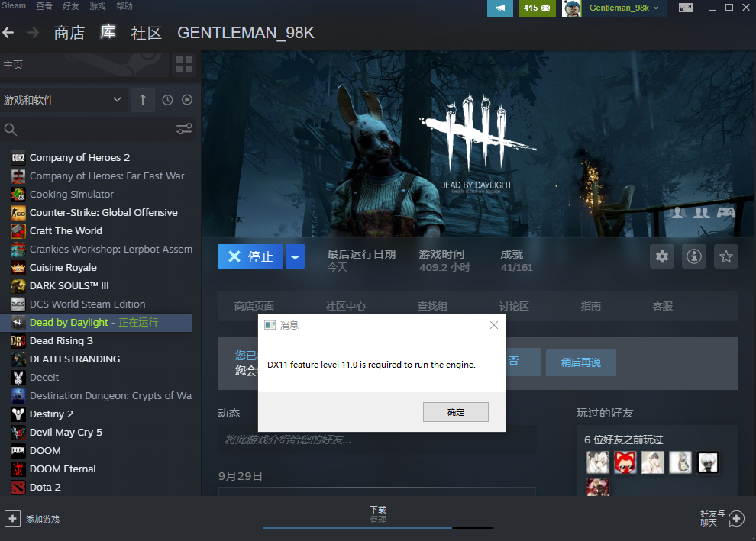
Task: Open the 帮助 menu
Action: pyautogui.click(x=124, y=6)
